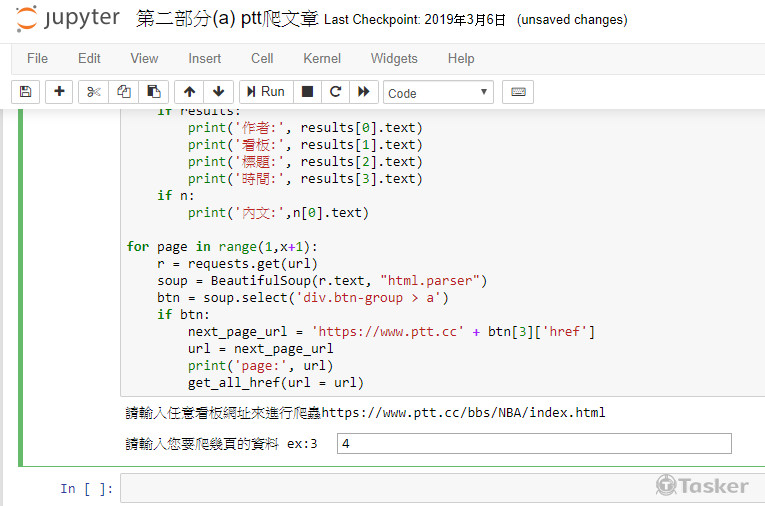Open the Kernel menu
Screen dimensions: 765x506
tap(322, 58)
